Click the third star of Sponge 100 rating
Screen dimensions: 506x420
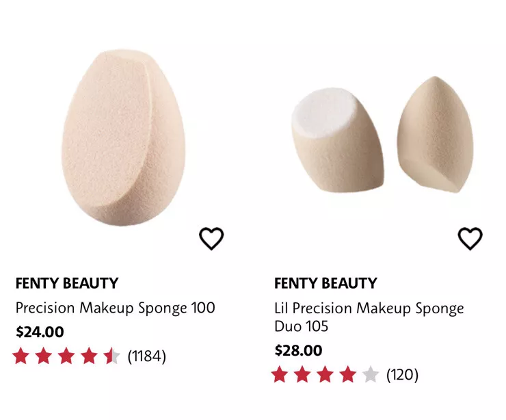pyautogui.click(x=66, y=356)
